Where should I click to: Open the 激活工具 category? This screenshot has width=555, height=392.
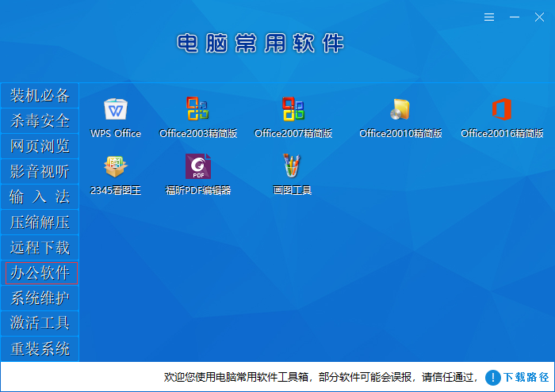click(x=40, y=323)
